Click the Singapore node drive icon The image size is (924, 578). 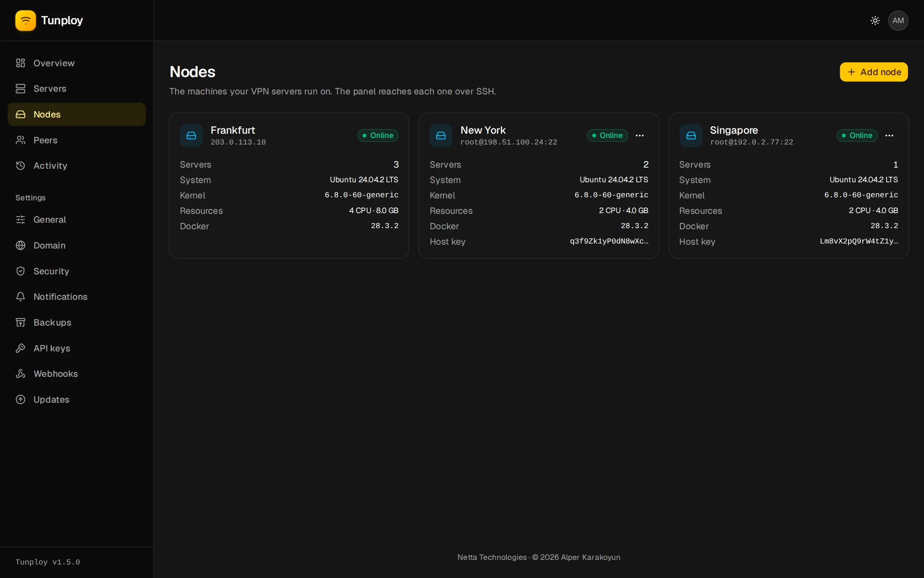click(691, 136)
